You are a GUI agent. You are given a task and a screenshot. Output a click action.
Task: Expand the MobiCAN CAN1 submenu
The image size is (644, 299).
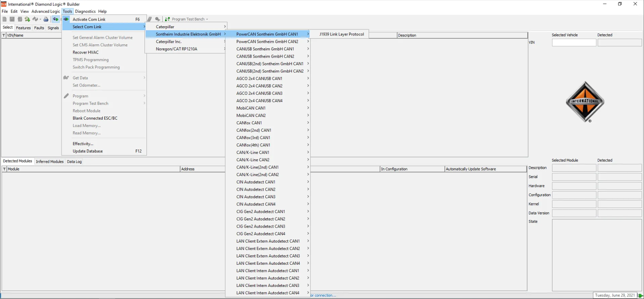coord(308,108)
